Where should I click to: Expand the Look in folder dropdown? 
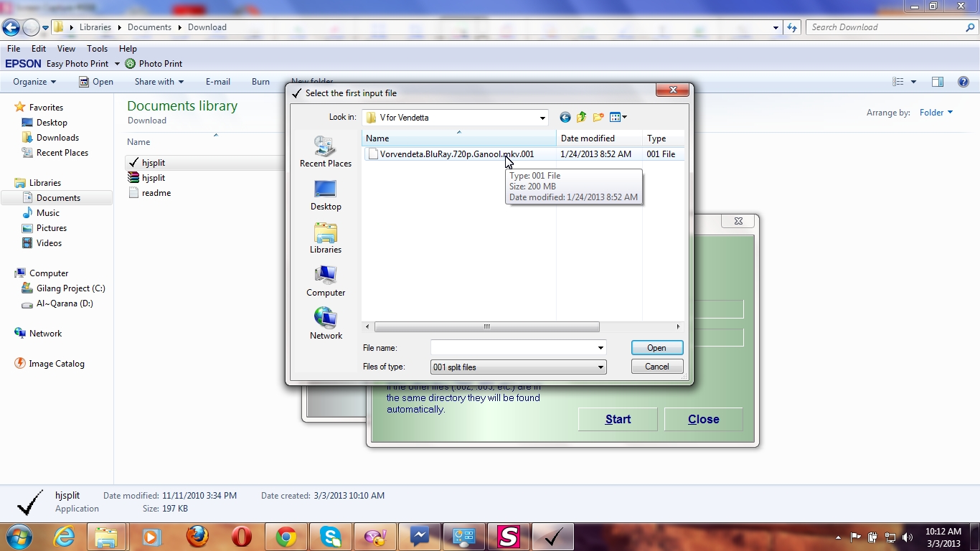coord(542,118)
